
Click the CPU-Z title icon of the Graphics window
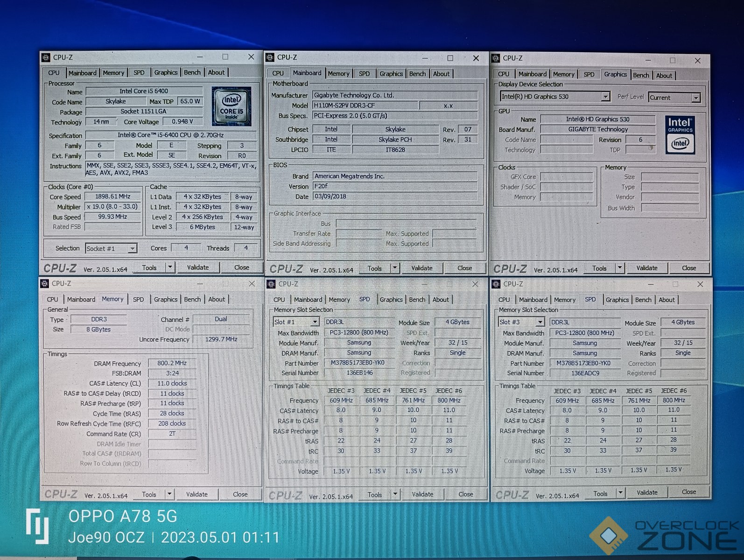click(x=496, y=58)
